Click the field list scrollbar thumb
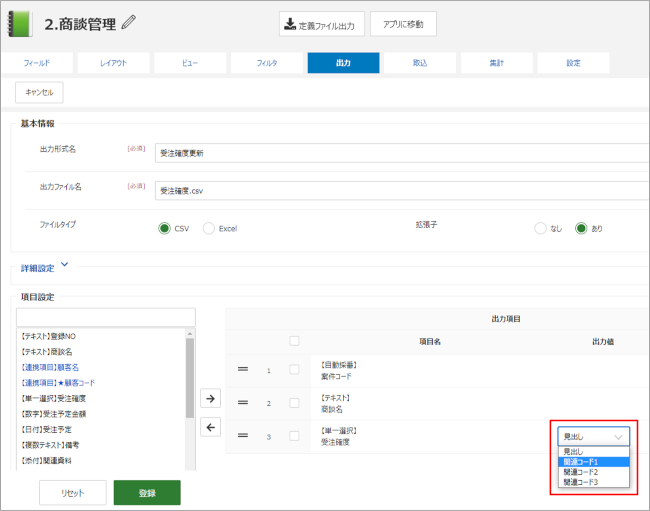The image size is (650, 511). tap(190, 378)
